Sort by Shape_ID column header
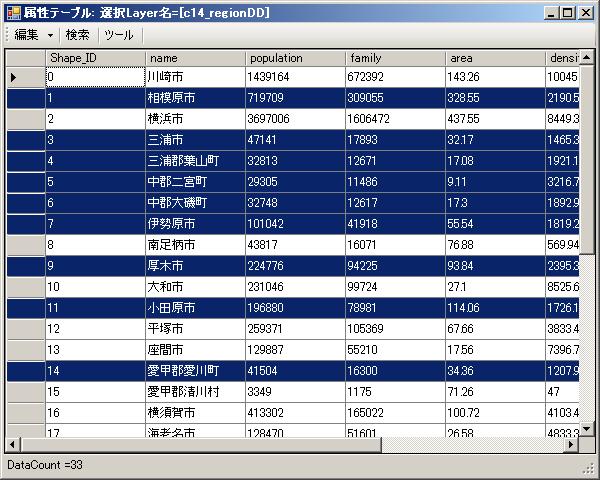Viewport: 600px width, 480px height. [x=95, y=58]
